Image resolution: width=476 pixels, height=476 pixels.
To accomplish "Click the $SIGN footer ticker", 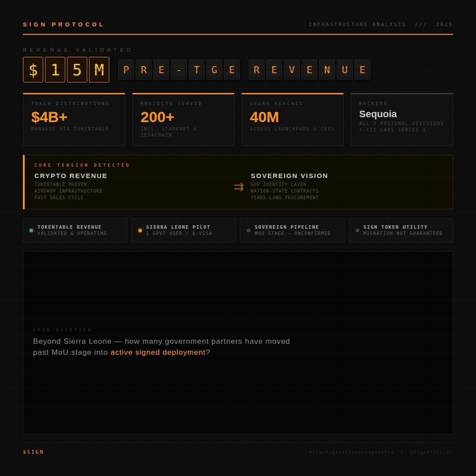I will pos(33,452).
